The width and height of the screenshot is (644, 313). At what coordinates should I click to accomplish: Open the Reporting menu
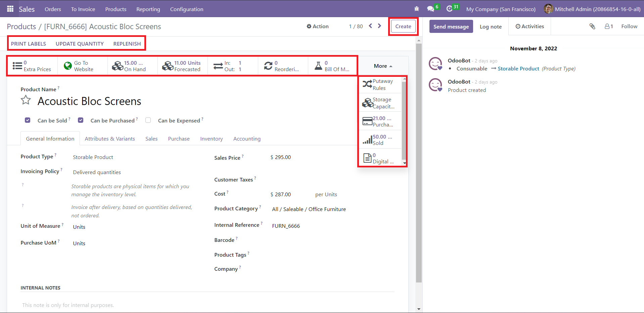tap(148, 9)
